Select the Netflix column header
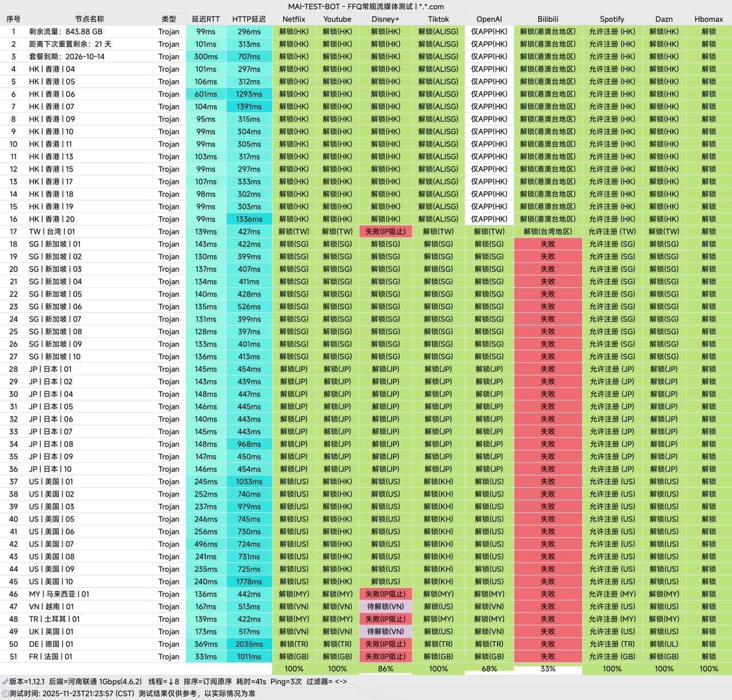Viewport: 732px width, 700px height. pyautogui.click(x=294, y=19)
